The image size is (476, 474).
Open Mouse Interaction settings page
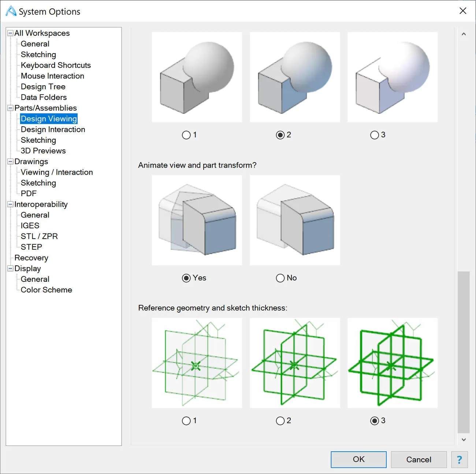[52, 76]
